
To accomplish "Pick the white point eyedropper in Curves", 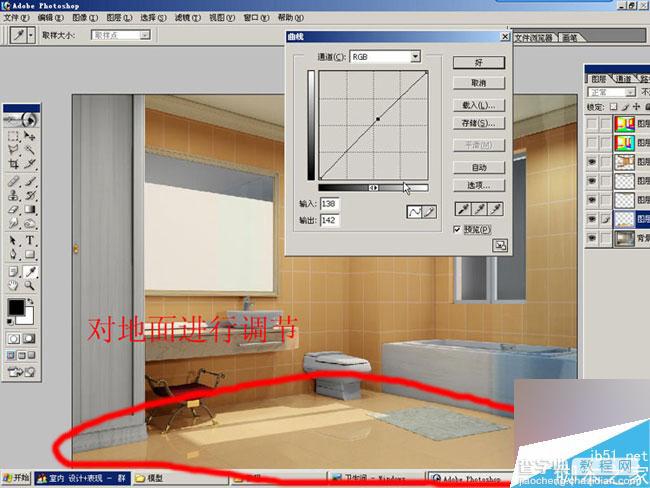I will click(x=496, y=209).
